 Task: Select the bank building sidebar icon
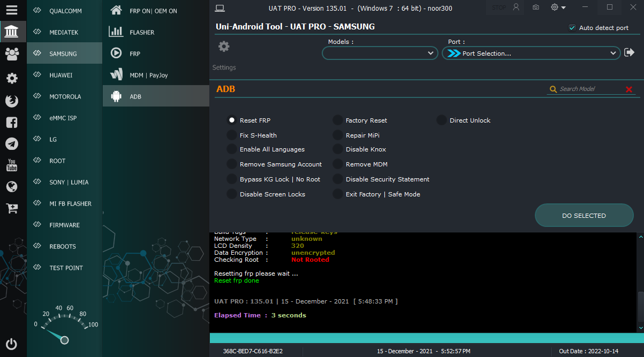point(12,32)
